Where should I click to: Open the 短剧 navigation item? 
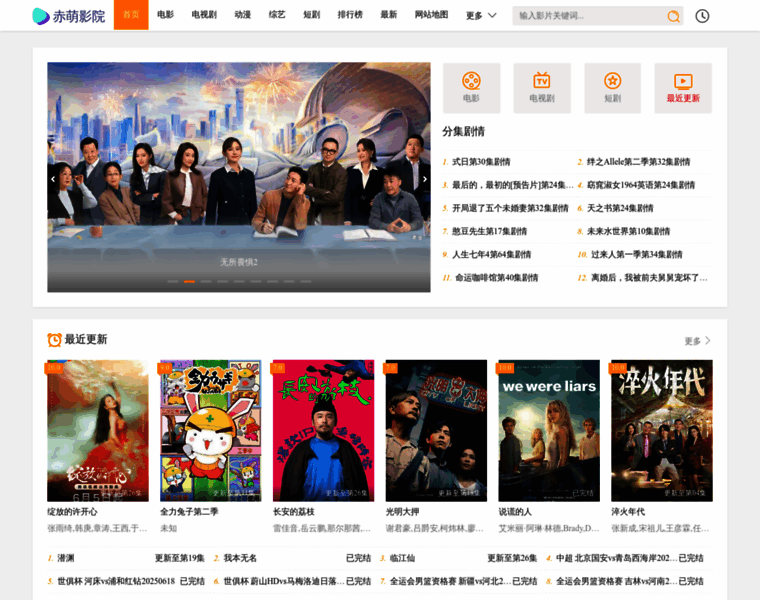tap(312, 15)
